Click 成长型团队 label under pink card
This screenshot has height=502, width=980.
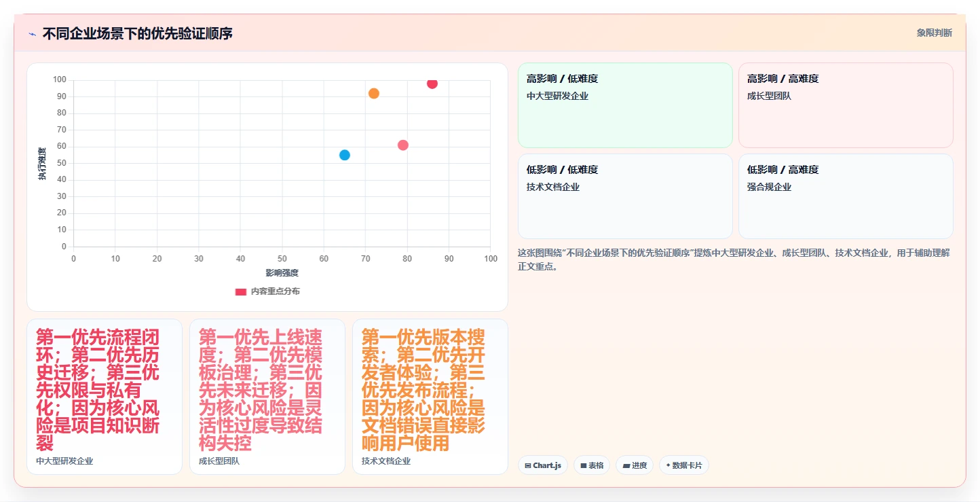219,461
